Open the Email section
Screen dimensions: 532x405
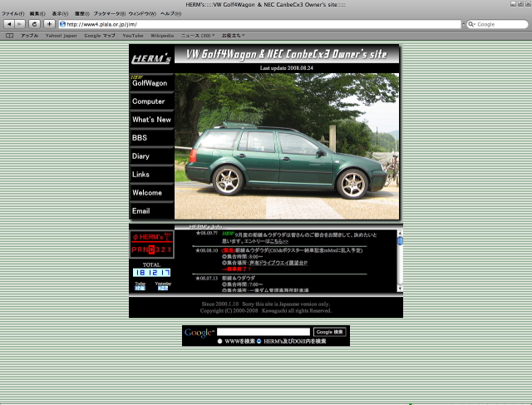pos(151,211)
